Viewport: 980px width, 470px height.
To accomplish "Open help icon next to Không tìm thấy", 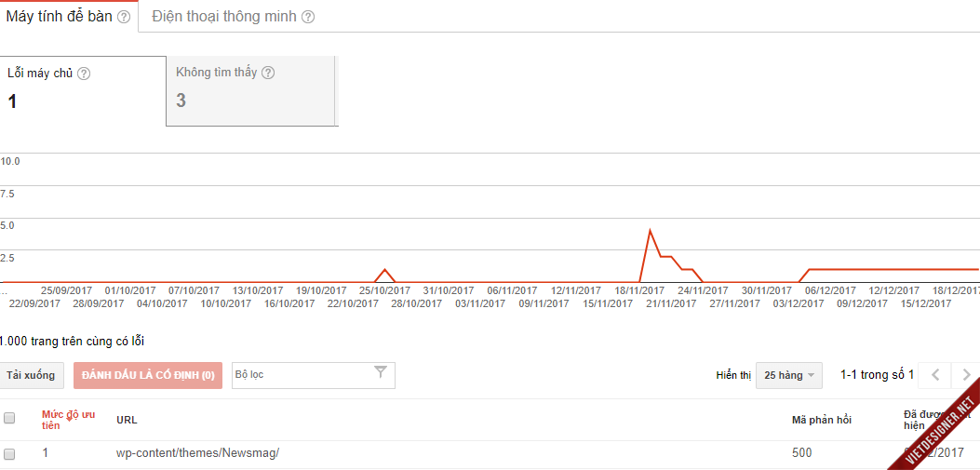I will coord(268,73).
